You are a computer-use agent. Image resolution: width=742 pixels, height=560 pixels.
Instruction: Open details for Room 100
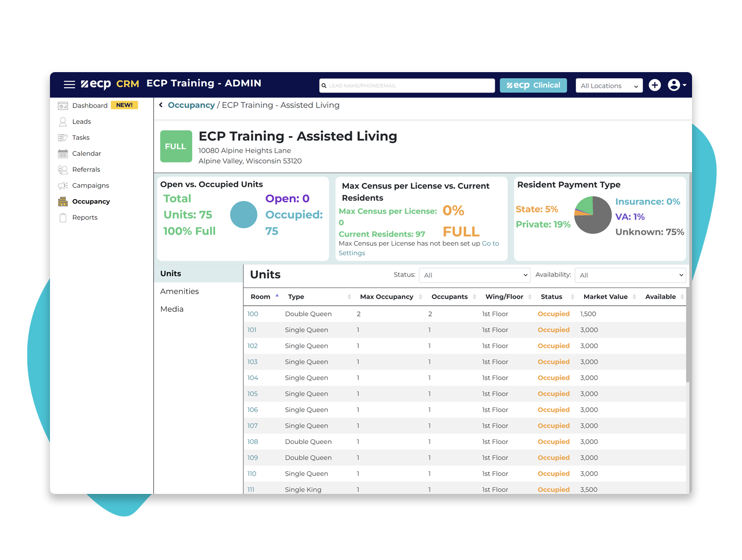252,313
